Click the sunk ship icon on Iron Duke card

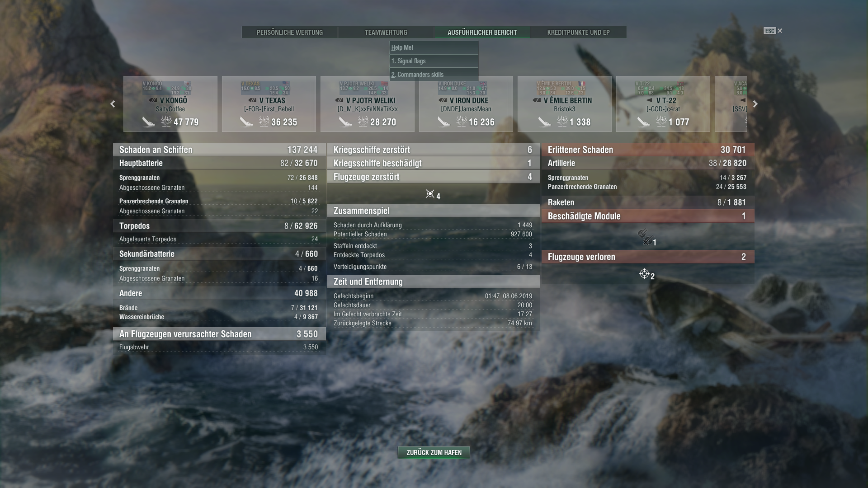(443, 122)
